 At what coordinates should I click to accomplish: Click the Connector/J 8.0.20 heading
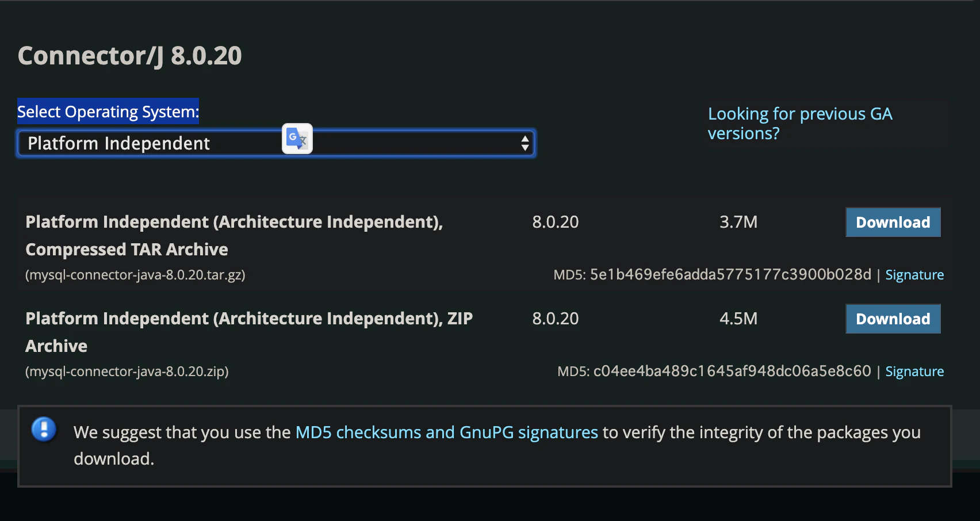[129, 56]
